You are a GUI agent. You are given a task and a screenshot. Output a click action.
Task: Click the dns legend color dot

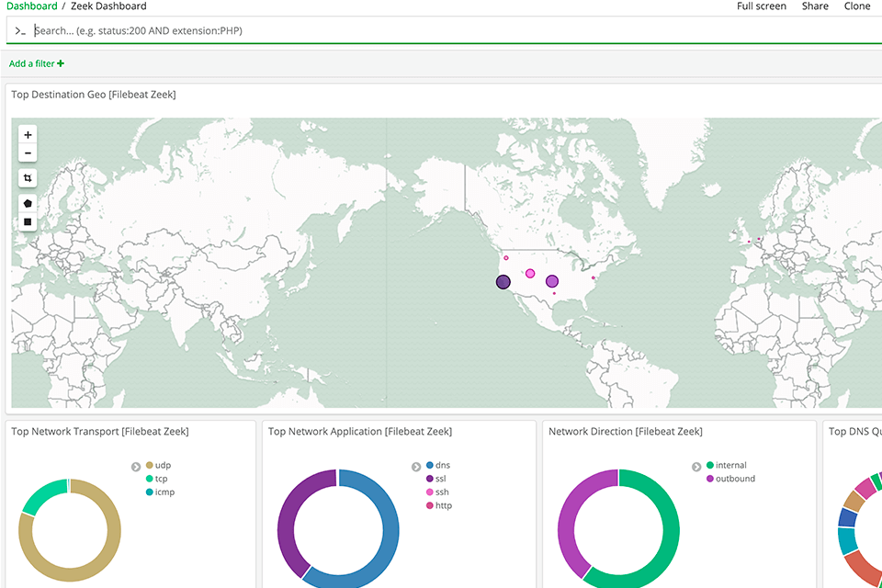pos(430,465)
